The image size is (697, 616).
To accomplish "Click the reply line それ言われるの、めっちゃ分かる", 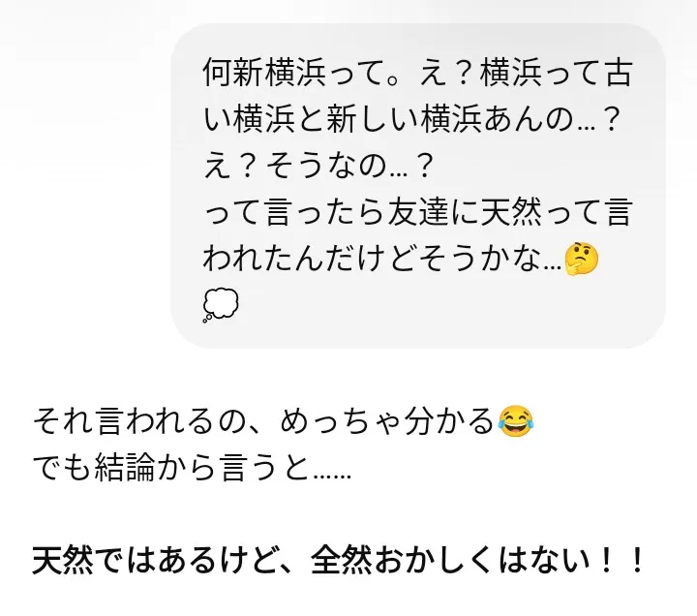I will pos(283,421).
